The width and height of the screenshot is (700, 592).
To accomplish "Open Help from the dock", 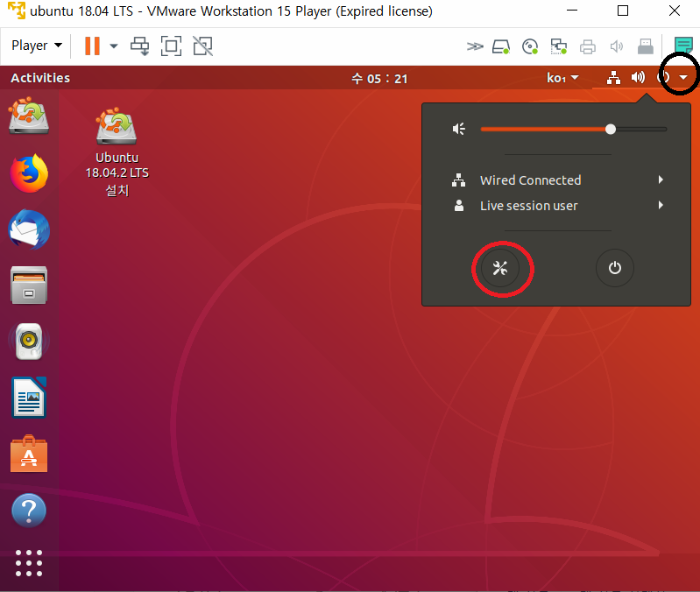I will click(x=29, y=511).
